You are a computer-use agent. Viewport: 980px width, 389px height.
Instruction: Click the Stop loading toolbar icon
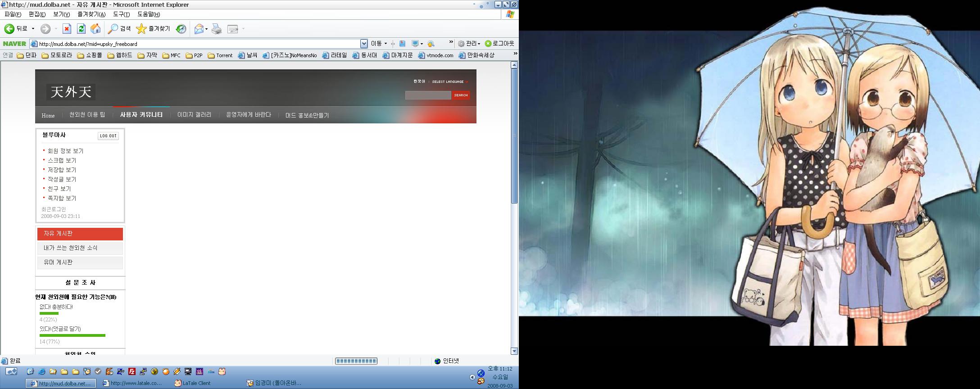(x=67, y=29)
